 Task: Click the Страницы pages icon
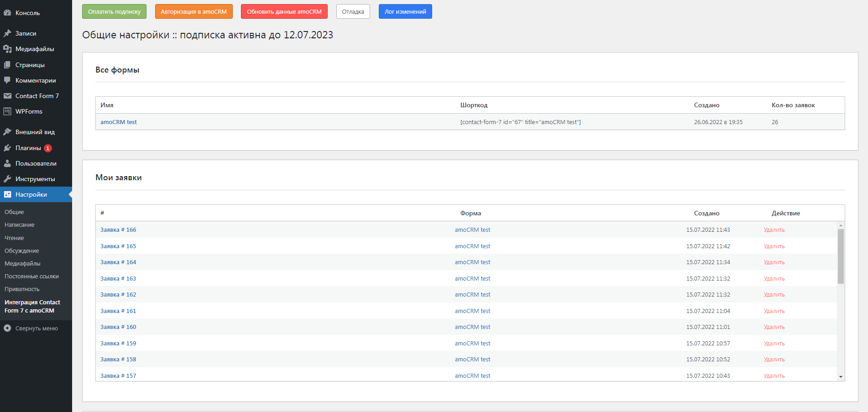pos(7,65)
